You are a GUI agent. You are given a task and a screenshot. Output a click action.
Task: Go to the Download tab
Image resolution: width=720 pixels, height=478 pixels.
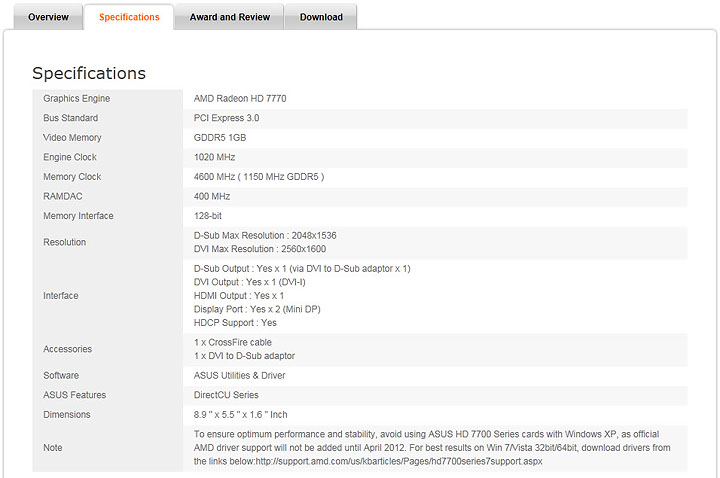[321, 17]
